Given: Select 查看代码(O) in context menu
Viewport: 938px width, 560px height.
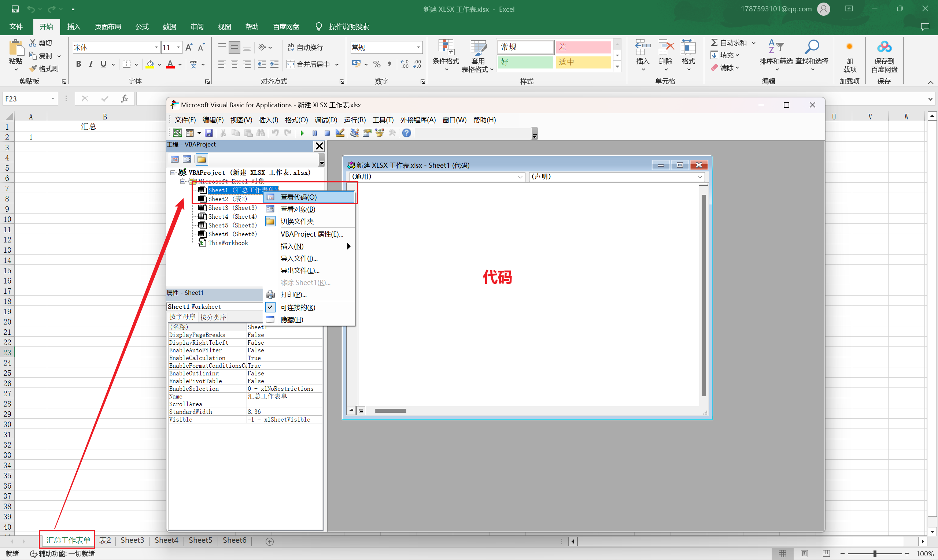Looking at the screenshot, I should point(310,197).
